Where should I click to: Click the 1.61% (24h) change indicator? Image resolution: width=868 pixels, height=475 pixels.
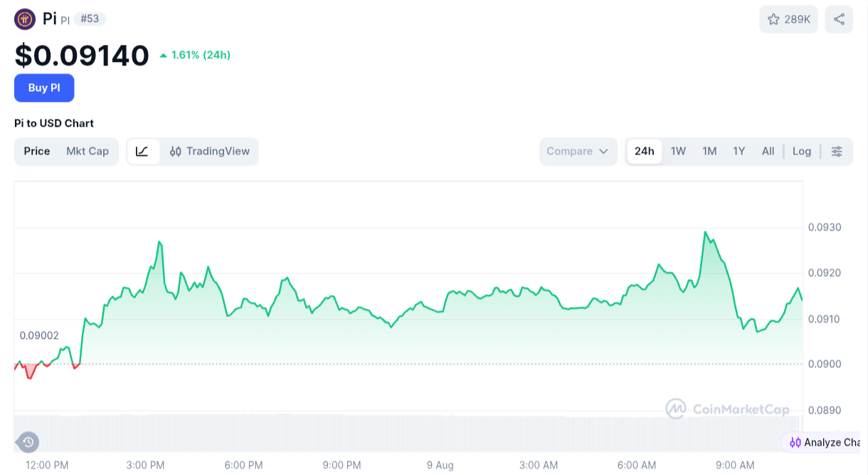[x=195, y=55]
